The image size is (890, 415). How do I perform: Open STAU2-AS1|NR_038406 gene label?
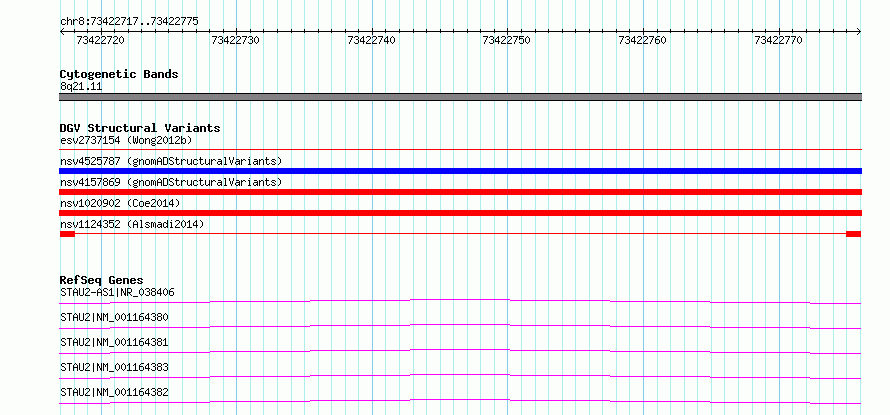point(117,292)
